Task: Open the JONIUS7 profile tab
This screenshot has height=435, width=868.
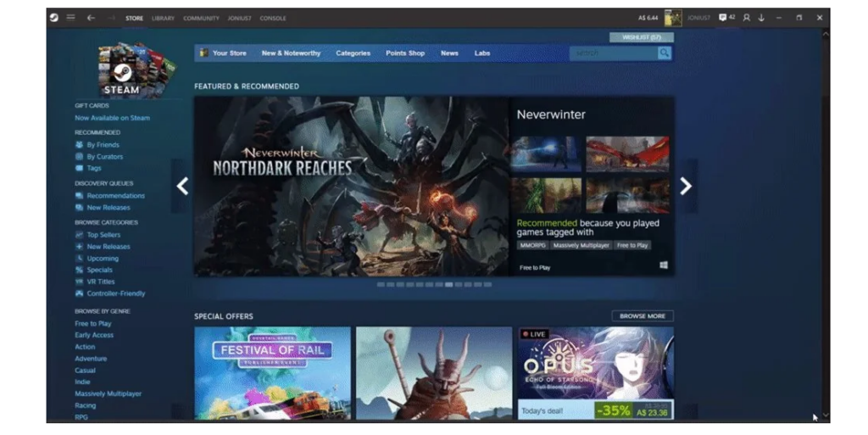Action: [239, 19]
